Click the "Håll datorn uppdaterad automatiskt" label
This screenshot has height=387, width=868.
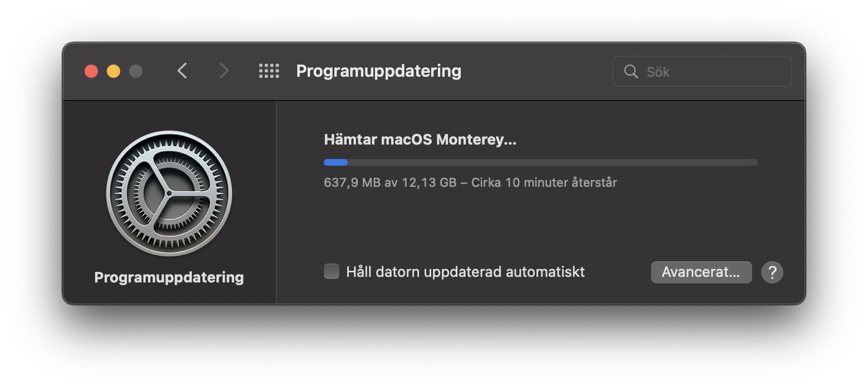click(x=465, y=272)
